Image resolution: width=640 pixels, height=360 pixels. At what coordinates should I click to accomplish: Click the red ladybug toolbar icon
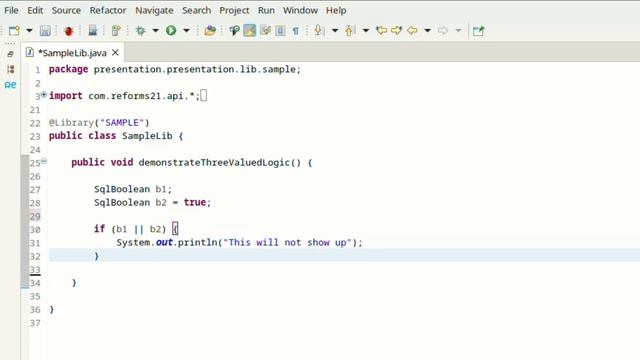69,31
